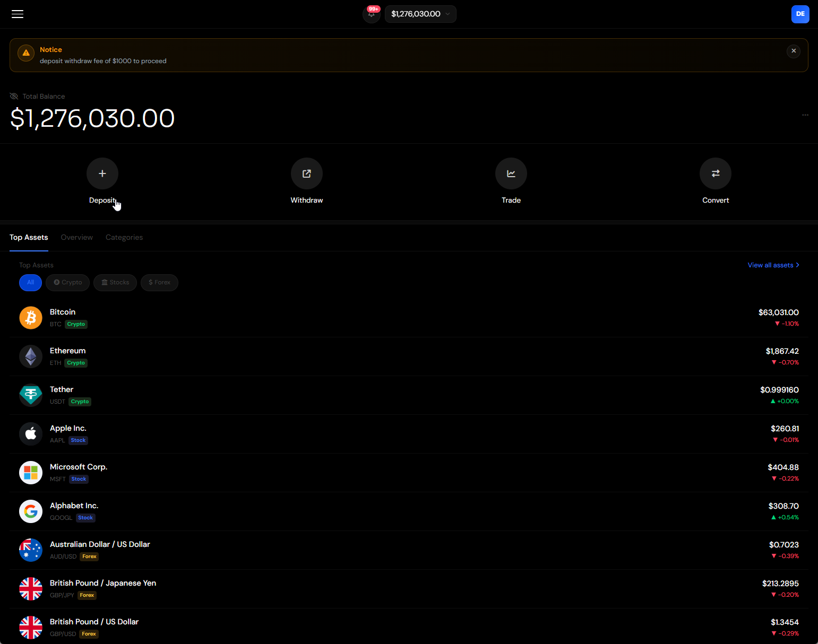This screenshot has height=644, width=818.
Task: Switch to the Overview tab
Action: click(x=77, y=237)
